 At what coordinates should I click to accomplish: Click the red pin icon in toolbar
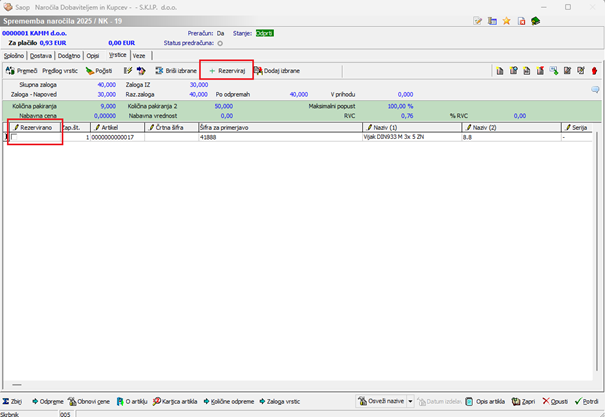594,71
